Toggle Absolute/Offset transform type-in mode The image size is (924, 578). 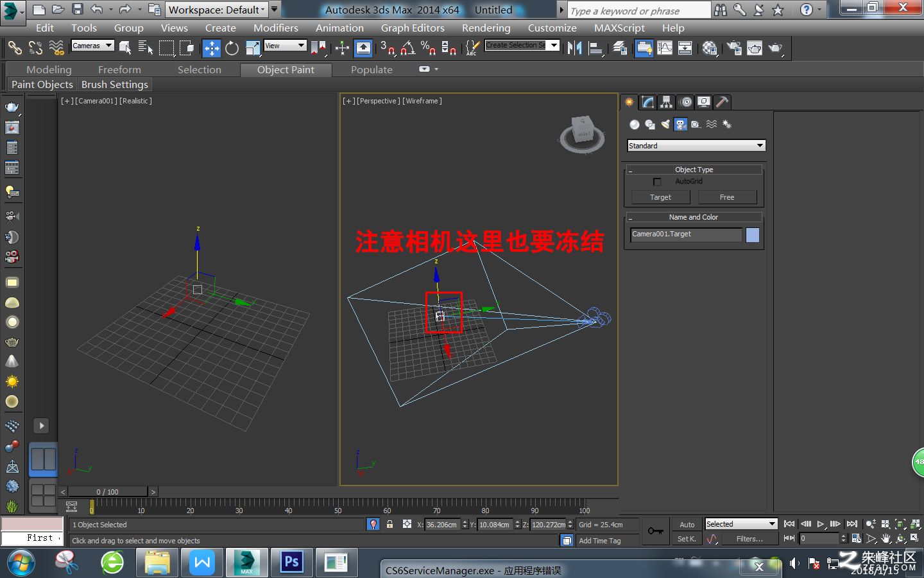(407, 524)
